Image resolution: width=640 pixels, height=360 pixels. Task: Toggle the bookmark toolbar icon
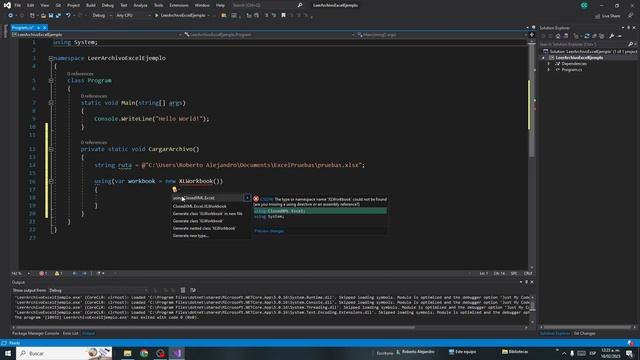(283, 16)
